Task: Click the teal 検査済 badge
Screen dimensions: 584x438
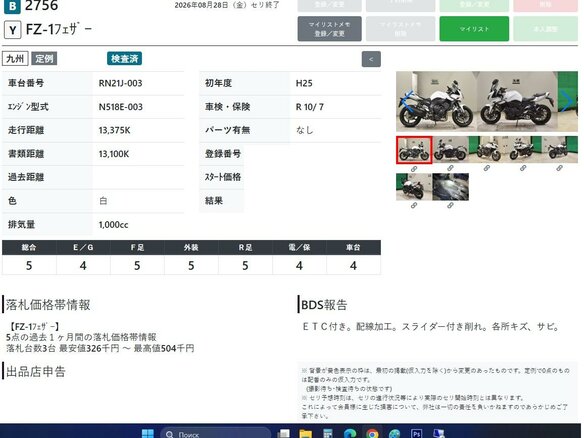Action: pos(124,59)
